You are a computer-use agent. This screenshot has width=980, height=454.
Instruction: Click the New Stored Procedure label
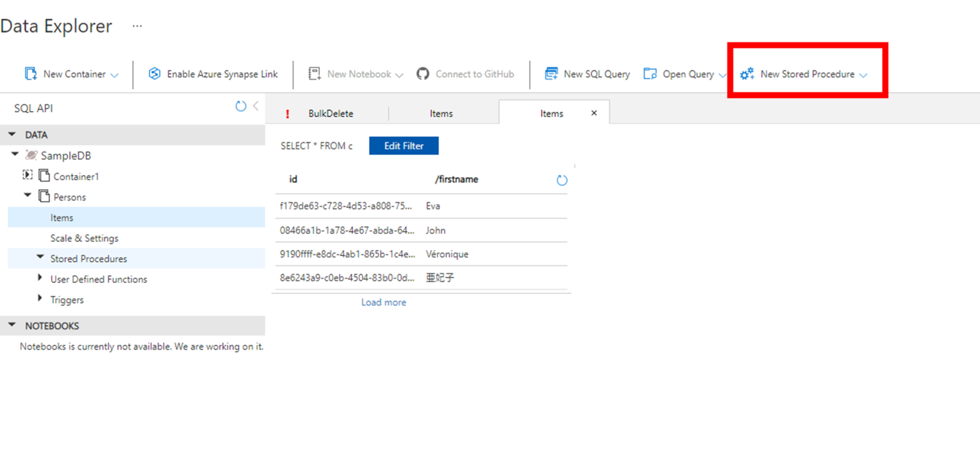807,74
